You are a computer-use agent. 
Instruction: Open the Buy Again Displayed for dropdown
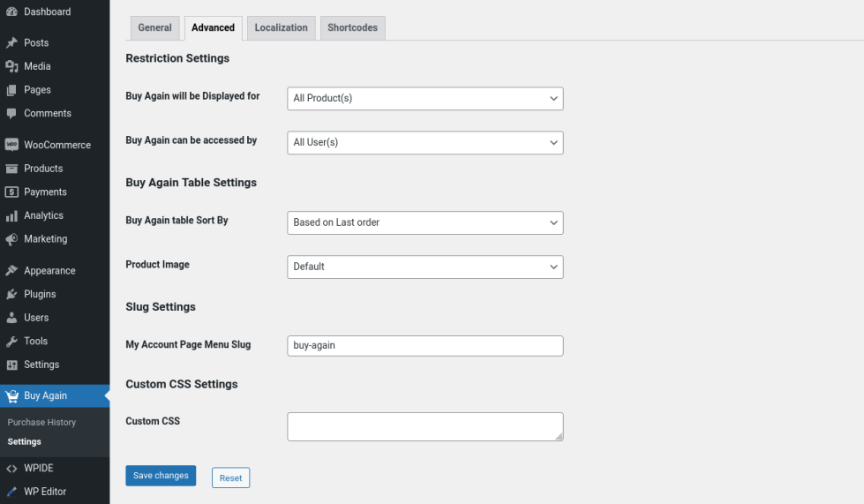click(424, 98)
